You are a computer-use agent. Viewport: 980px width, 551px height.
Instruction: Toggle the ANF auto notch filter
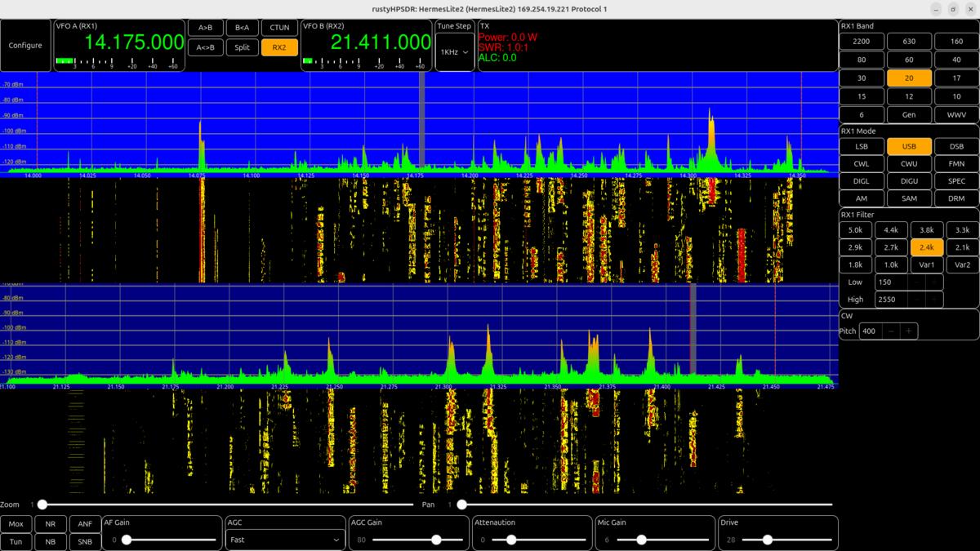pyautogui.click(x=85, y=523)
